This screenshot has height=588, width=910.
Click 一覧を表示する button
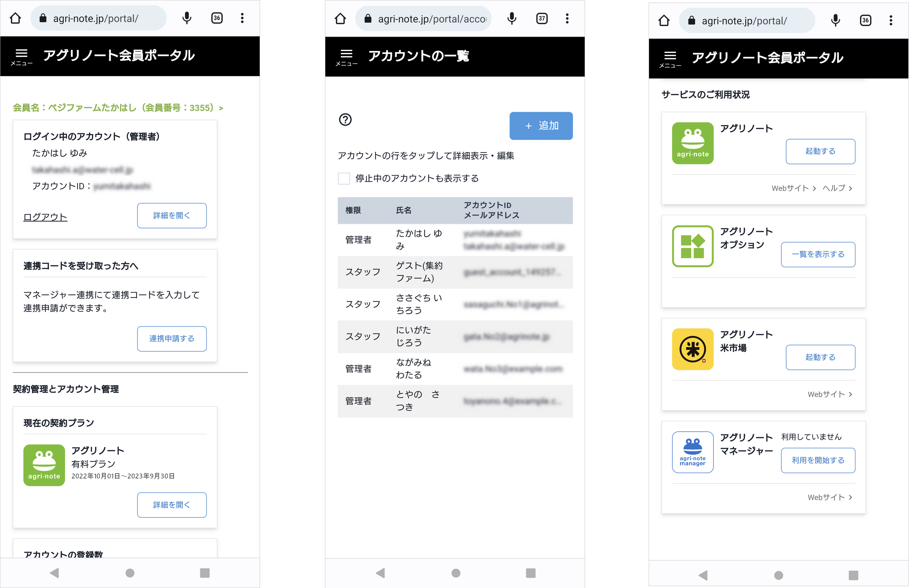click(818, 254)
